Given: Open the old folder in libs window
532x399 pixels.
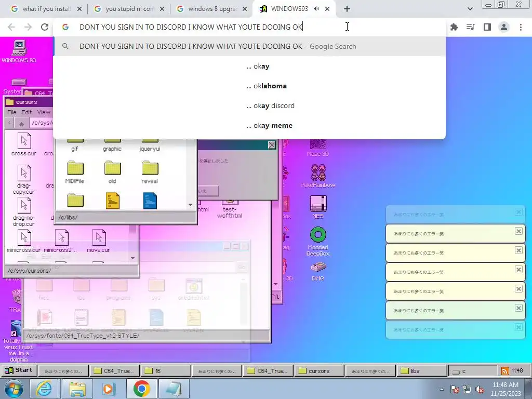Looking at the screenshot, I should (112, 172).
